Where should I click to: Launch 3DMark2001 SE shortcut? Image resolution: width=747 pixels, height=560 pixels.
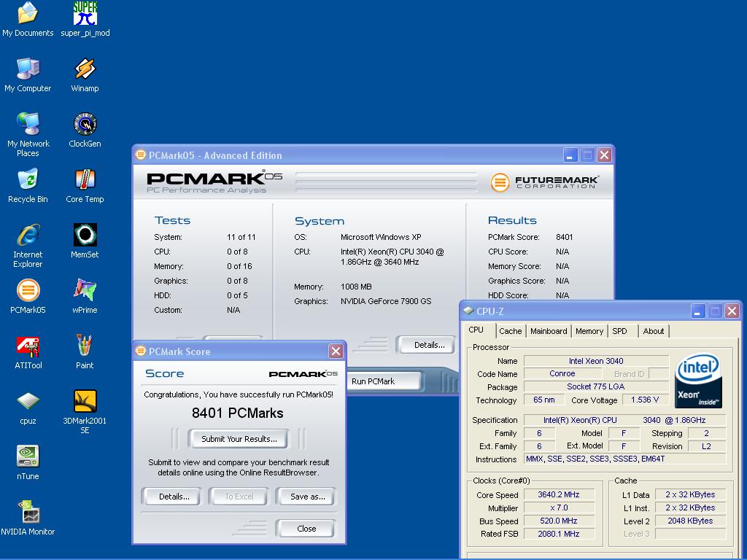(85, 411)
